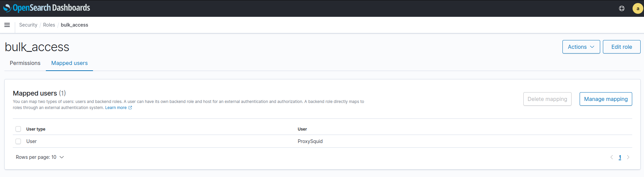Open the help menu icon

pyautogui.click(x=622, y=8)
